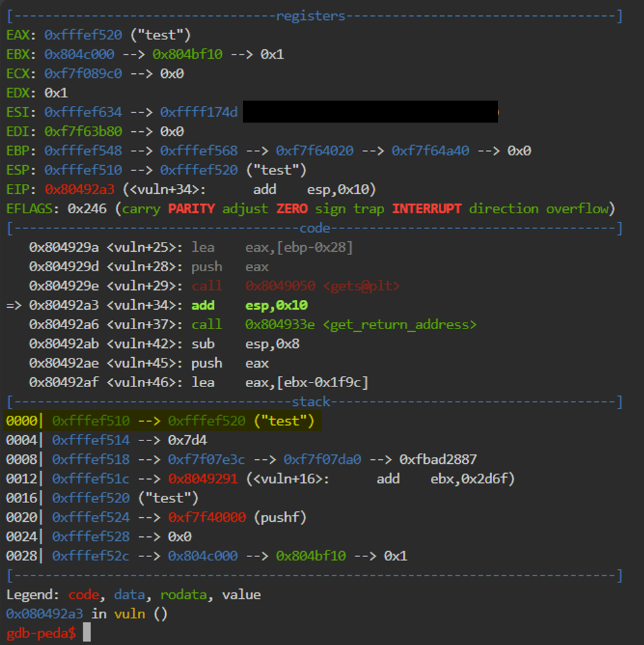Click the ZERO flag
The image size is (644, 645).
tap(292, 209)
